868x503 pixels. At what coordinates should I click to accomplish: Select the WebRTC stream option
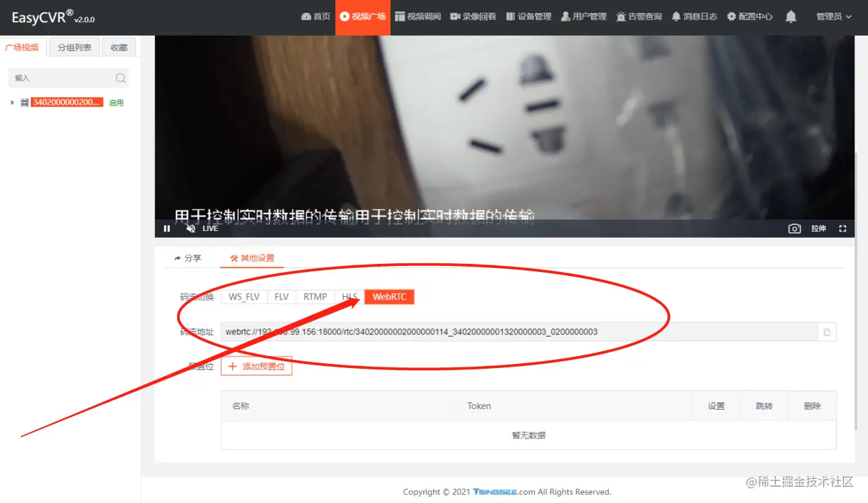(x=389, y=297)
